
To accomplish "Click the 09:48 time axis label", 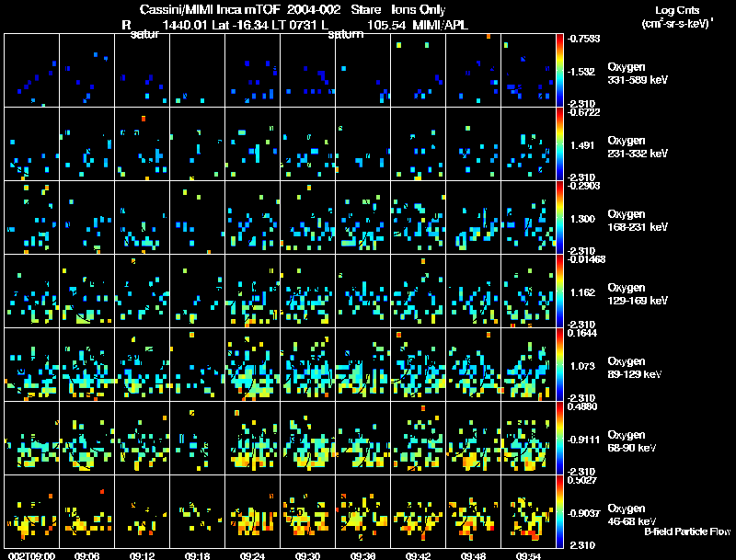I will (473, 555).
